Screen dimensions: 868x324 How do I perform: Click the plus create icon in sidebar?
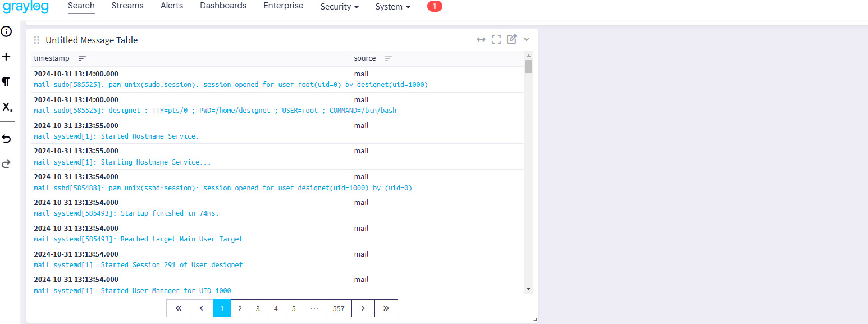click(x=7, y=57)
